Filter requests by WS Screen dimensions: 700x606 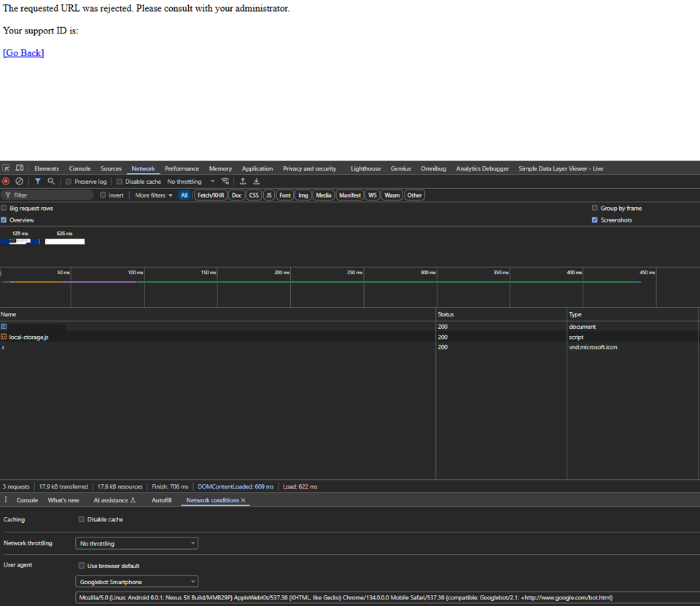(373, 195)
